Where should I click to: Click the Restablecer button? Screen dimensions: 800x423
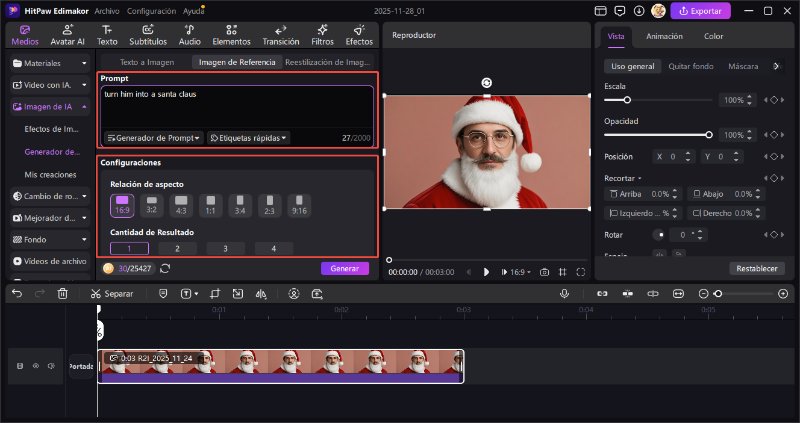click(x=757, y=268)
